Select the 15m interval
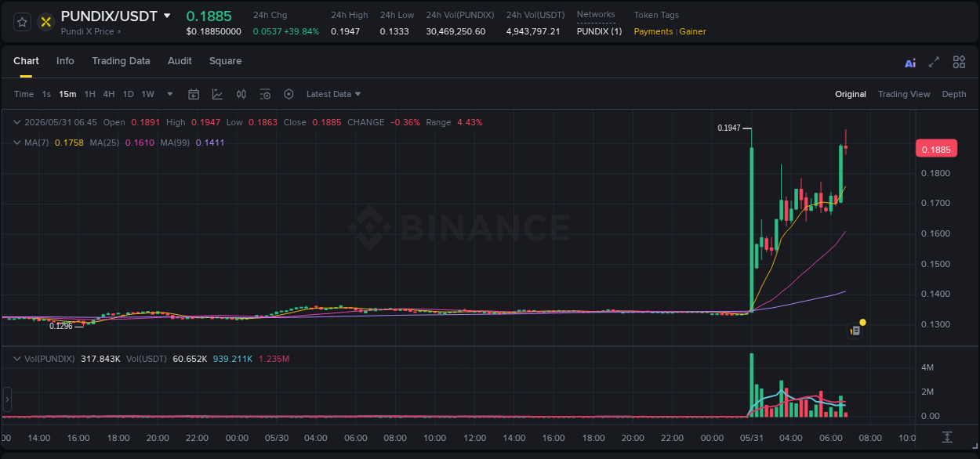The height and width of the screenshot is (459, 980). pyautogui.click(x=67, y=94)
